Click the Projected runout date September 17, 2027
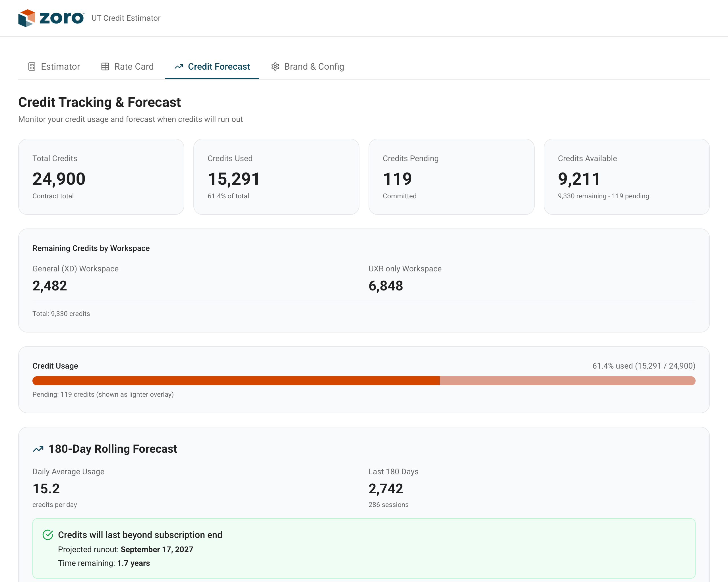Viewport: 728px width, 582px height. 156,549
